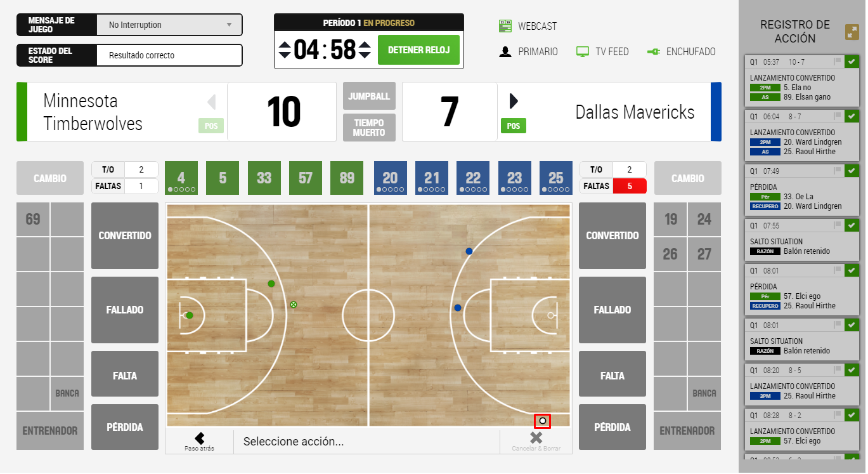868x474 pixels.
Task: Select the white circle marker in court corner
Action: pyautogui.click(x=543, y=421)
